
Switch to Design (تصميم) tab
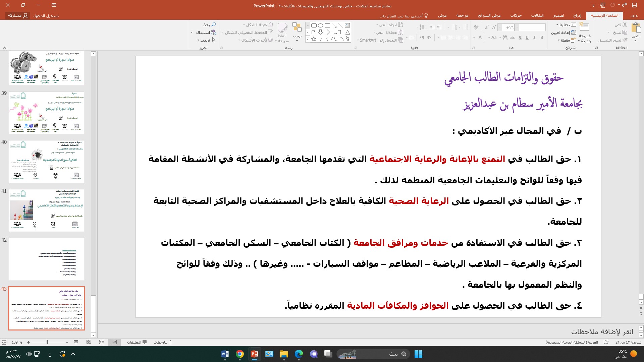coord(558,16)
